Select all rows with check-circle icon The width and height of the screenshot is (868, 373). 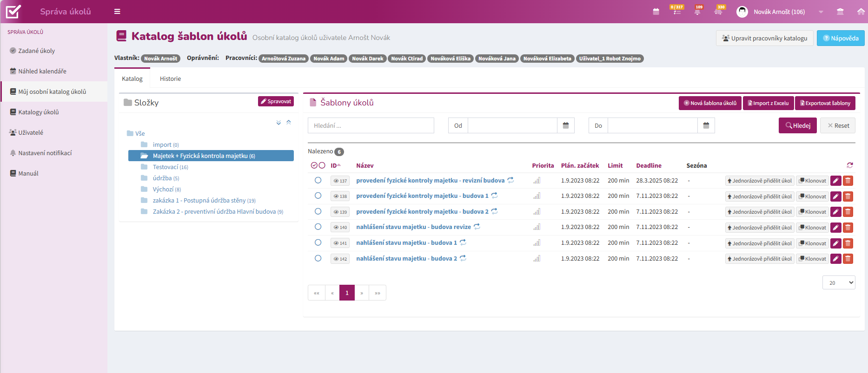[x=314, y=165]
